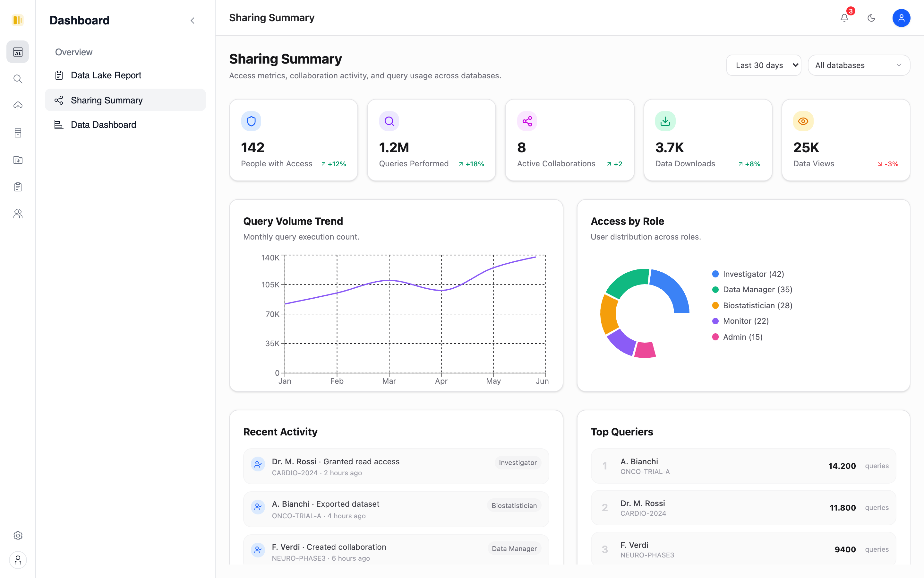
Task: Toggle dark mode moon icon
Action: point(871,18)
